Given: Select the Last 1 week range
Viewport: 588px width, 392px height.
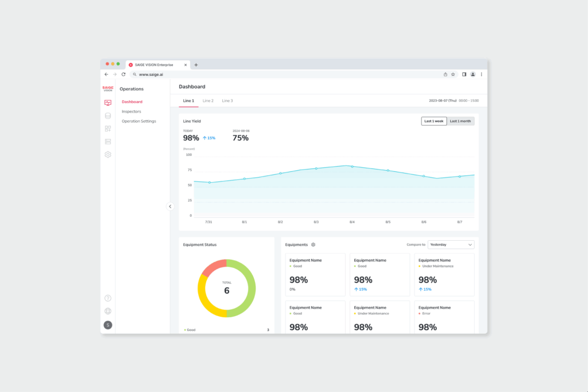Looking at the screenshot, I should 434,121.
